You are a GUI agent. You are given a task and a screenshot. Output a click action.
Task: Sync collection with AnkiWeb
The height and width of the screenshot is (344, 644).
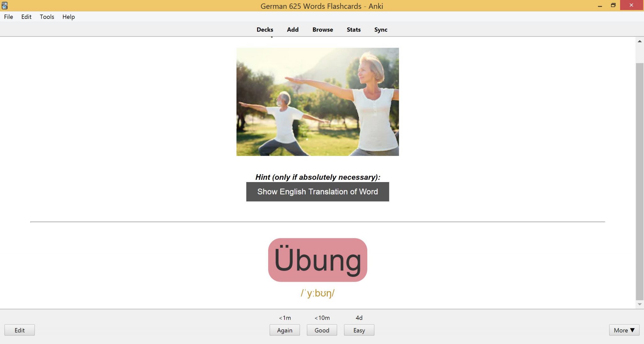click(x=380, y=29)
